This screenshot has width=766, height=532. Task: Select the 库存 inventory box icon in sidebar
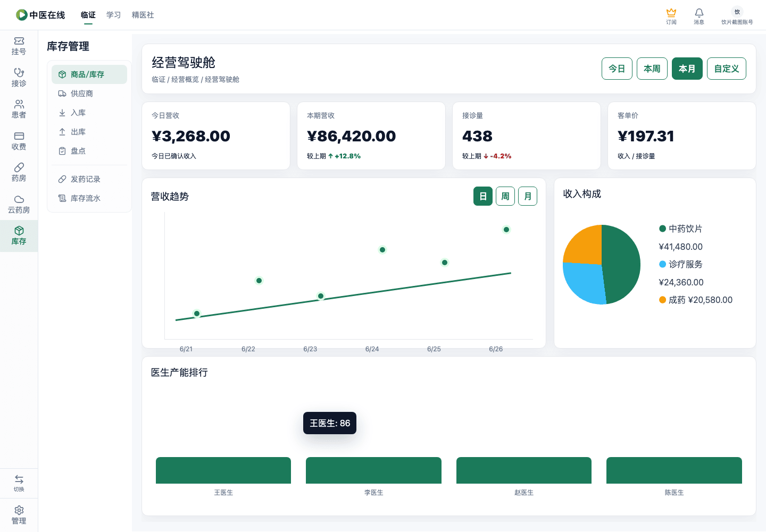coord(19,231)
